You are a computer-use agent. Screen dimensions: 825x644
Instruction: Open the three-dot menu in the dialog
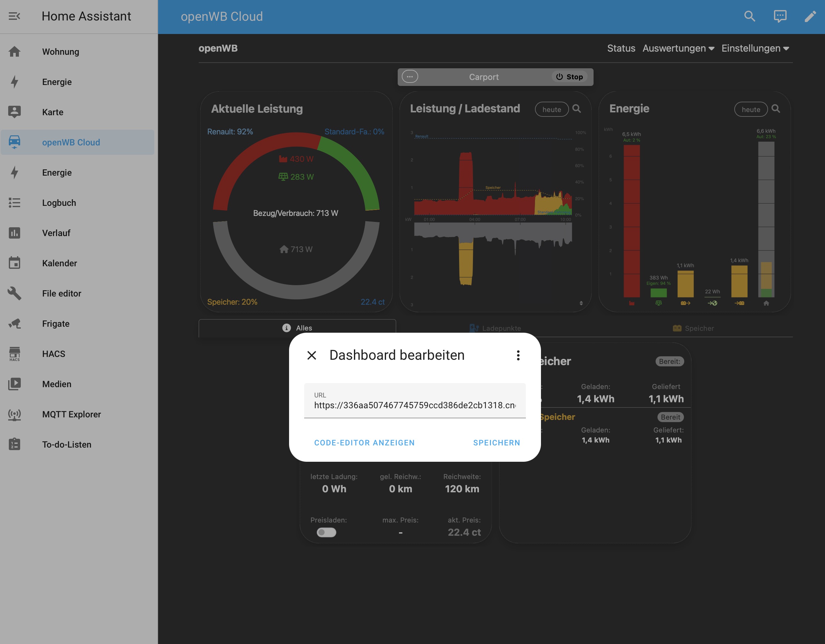click(518, 355)
